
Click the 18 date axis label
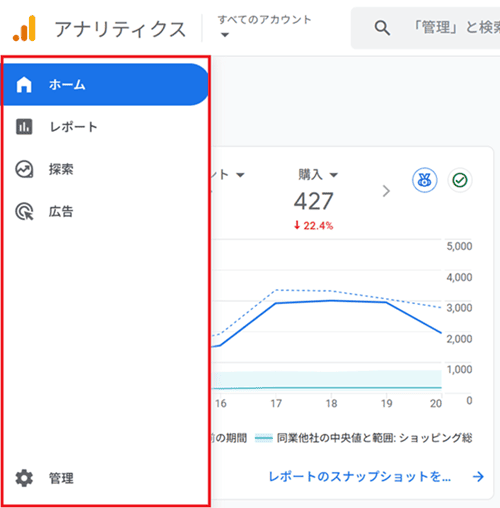click(331, 403)
